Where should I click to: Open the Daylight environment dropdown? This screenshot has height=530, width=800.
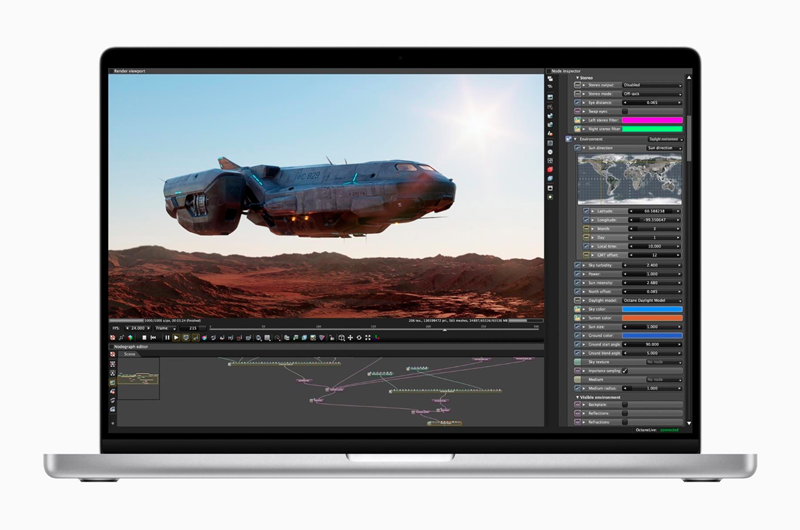(x=665, y=139)
